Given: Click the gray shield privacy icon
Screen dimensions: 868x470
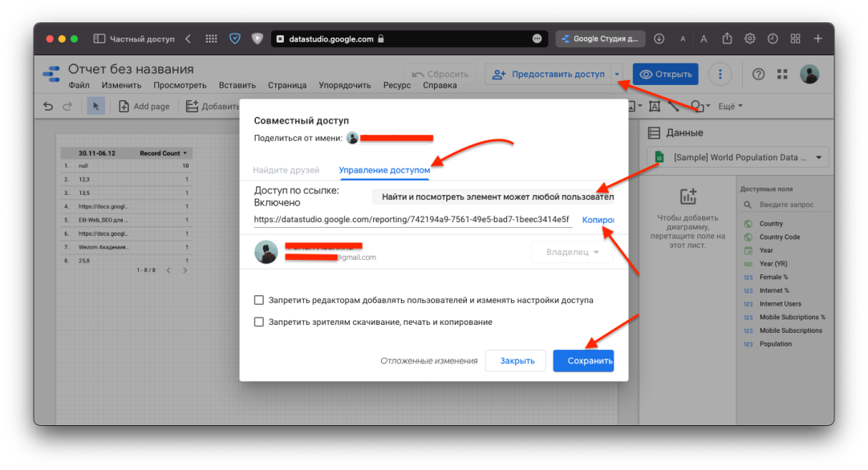Looking at the screenshot, I should point(257,38).
